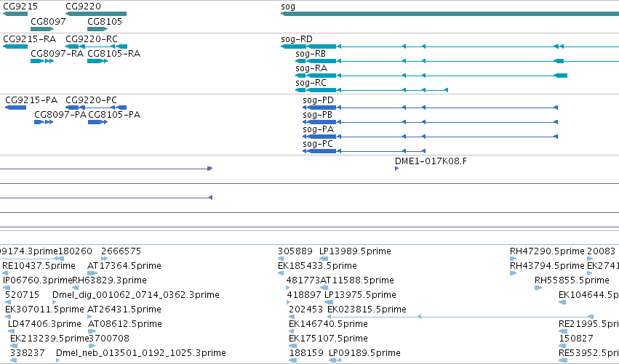Click EST RH63829.3prime
619x364 pixels.
coord(110,280)
